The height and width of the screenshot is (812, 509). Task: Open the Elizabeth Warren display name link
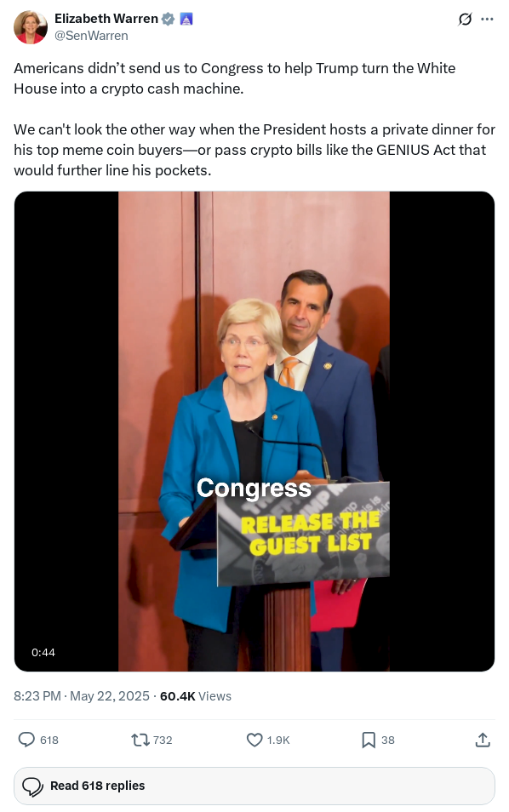[106, 19]
